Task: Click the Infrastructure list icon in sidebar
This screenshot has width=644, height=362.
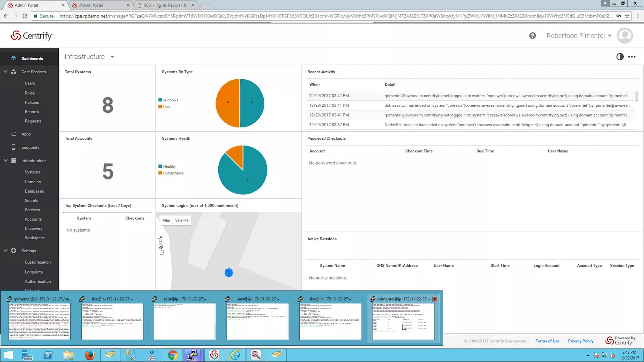Action: point(13,160)
